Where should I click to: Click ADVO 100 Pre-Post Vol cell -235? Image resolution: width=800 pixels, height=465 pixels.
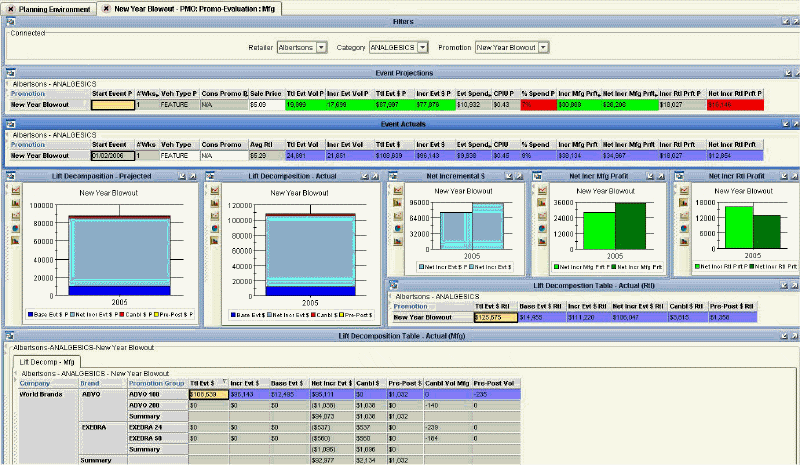[496, 395]
